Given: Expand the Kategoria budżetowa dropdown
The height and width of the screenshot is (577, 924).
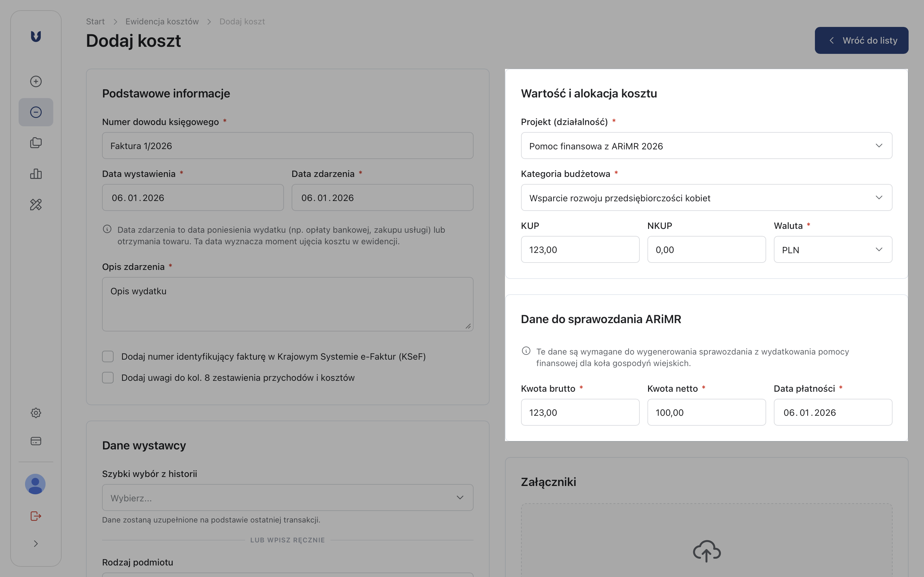Looking at the screenshot, I should (x=706, y=198).
